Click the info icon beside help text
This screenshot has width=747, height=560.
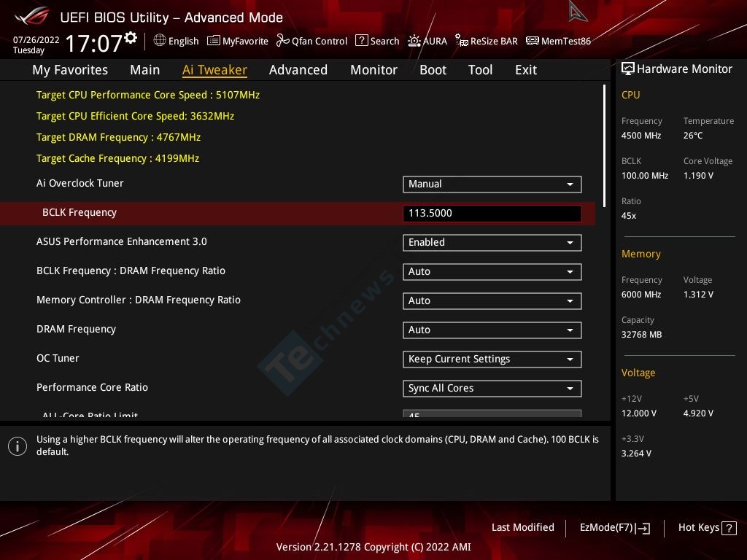pos(18,446)
